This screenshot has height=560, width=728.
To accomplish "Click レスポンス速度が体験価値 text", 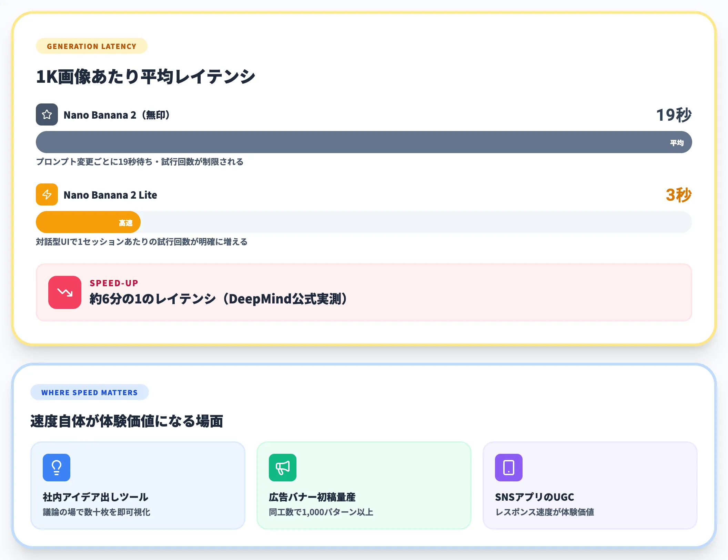I will point(545,512).
